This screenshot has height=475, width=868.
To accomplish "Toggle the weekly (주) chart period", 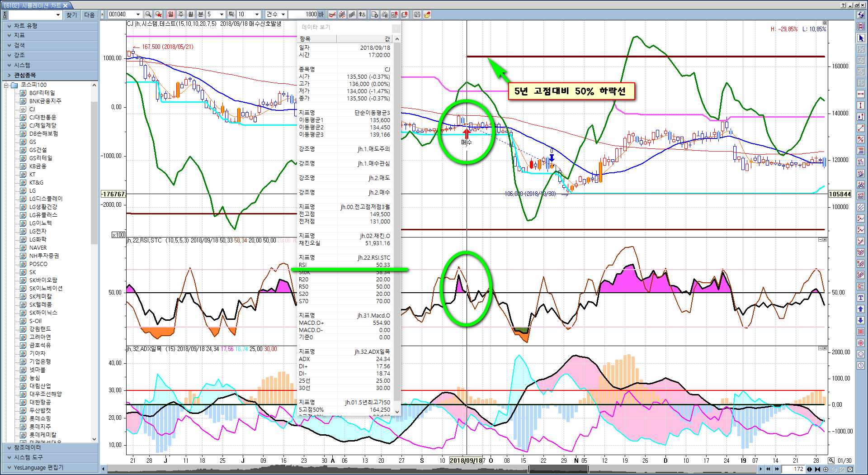I will click(x=180, y=14).
